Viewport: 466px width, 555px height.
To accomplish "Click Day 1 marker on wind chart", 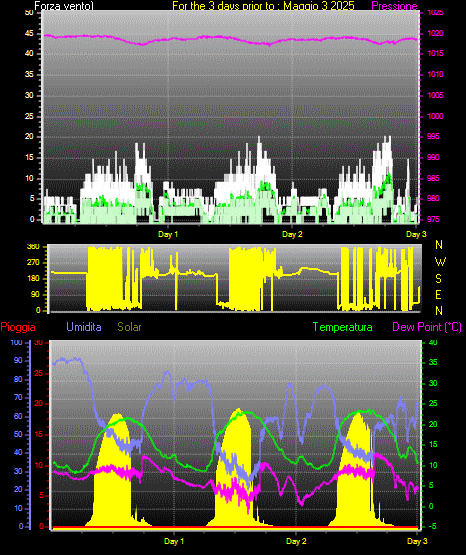I will click(x=168, y=234).
